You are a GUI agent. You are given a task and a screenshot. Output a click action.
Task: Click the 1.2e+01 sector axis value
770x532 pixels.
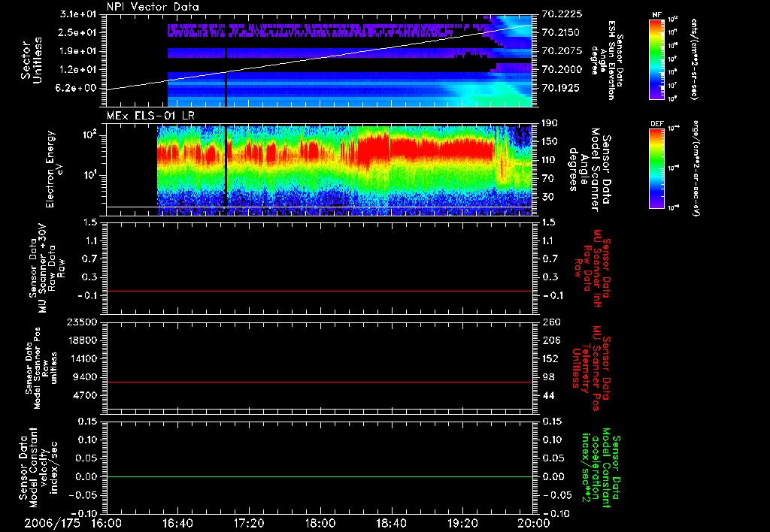(78, 70)
